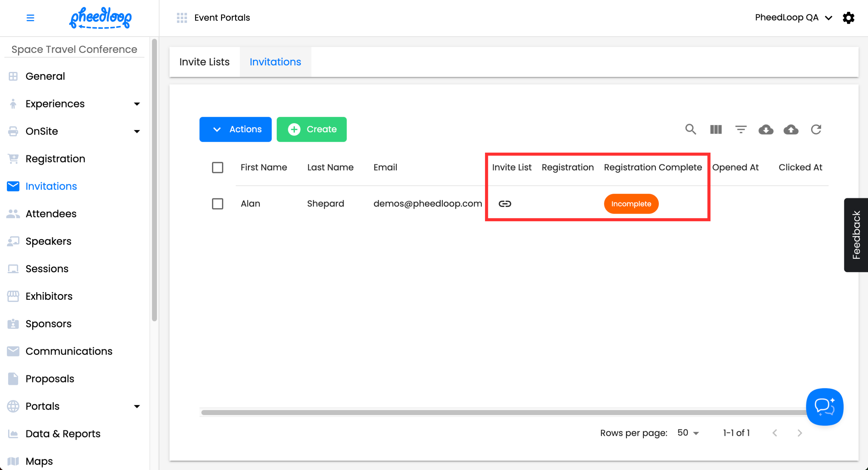This screenshot has width=868, height=470.
Task: Refresh the invitations table
Action: [816, 129]
